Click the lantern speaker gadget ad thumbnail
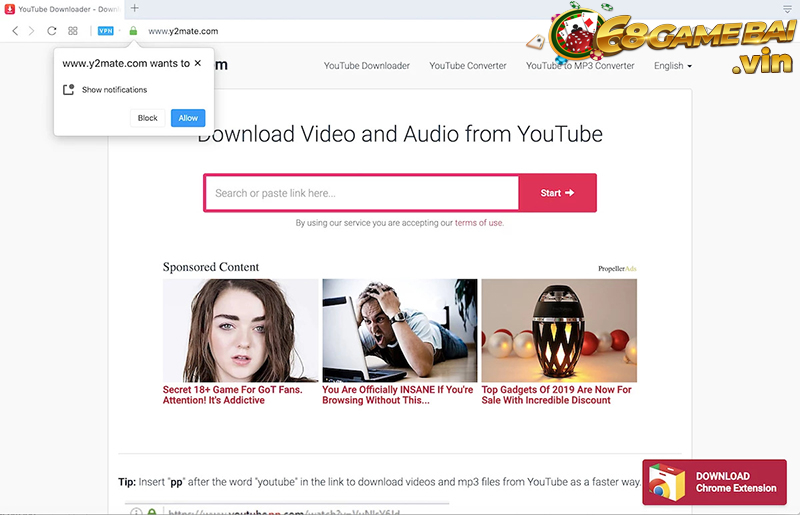Screen dimensions: 800x515 [558, 330]
